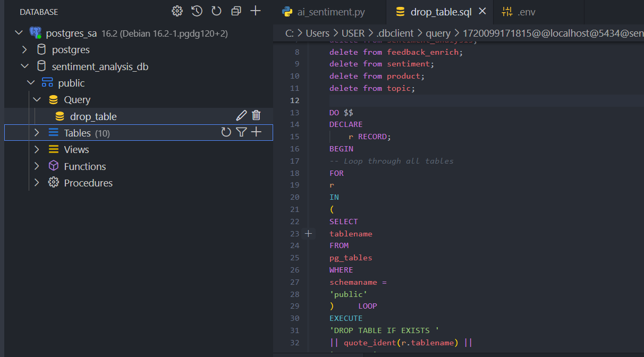The image size is (644, 357).
Task: Collapse all tree nodes in Database panel
Action: [x=236, y=11]
